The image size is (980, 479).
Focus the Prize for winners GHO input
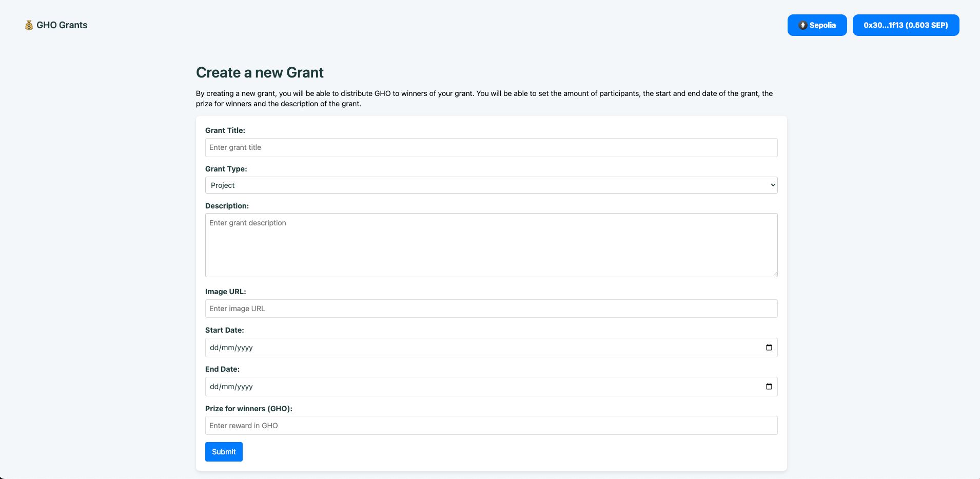(491, 426)
